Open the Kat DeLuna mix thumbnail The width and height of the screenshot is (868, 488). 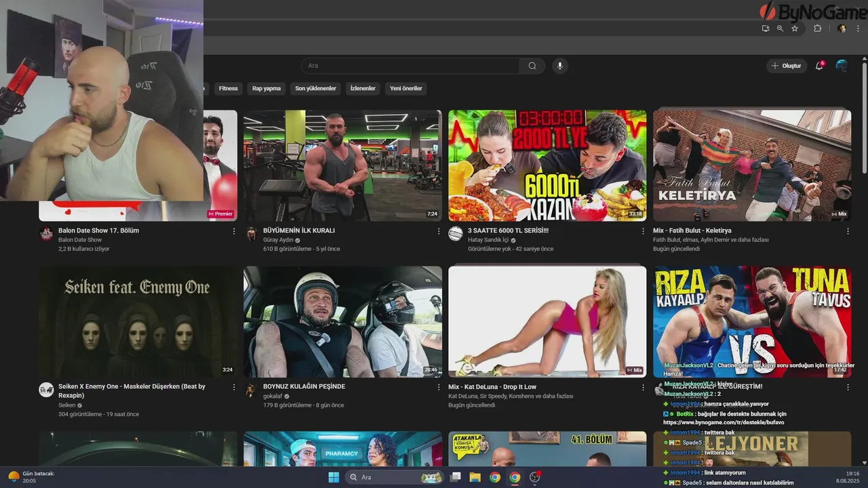tap(547, 322)
